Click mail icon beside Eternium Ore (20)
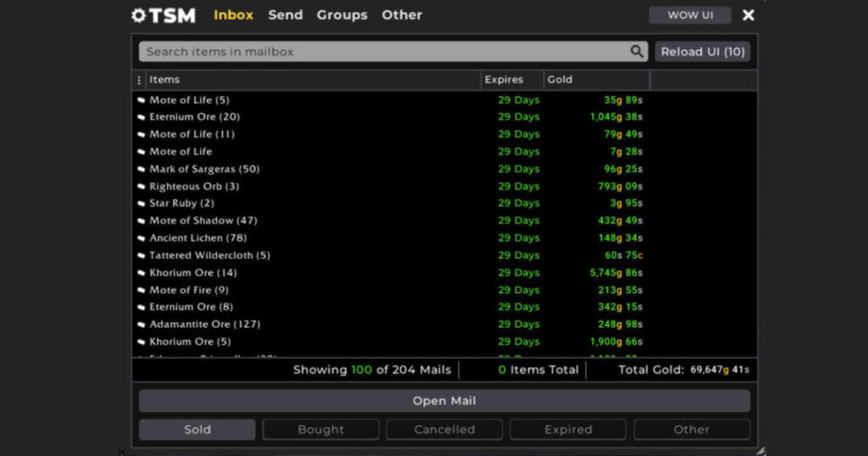The width and height of the screenshot is (868, 456). 142,117
